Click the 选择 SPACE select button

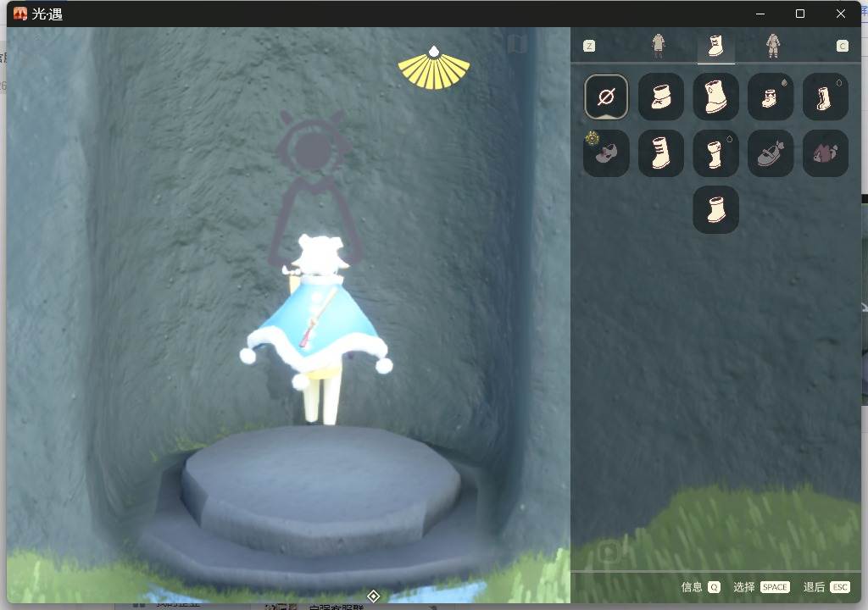tap(761, 587)
